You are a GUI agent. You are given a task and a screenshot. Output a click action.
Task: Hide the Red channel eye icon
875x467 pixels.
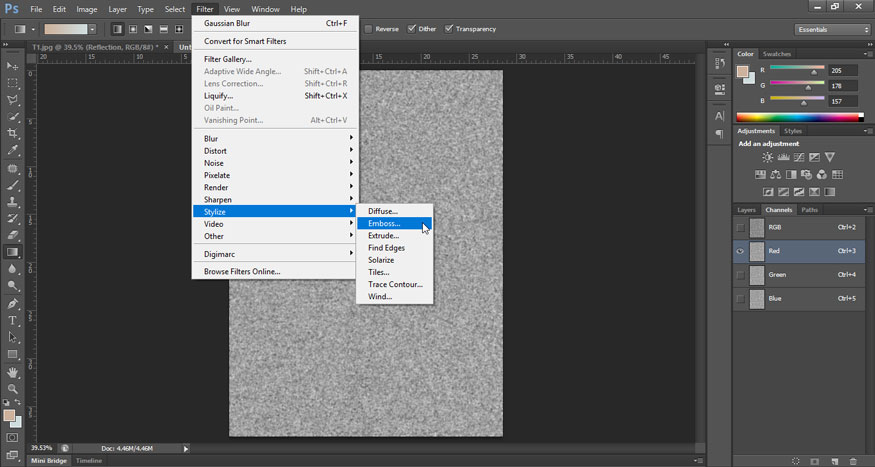pos(740,251)
